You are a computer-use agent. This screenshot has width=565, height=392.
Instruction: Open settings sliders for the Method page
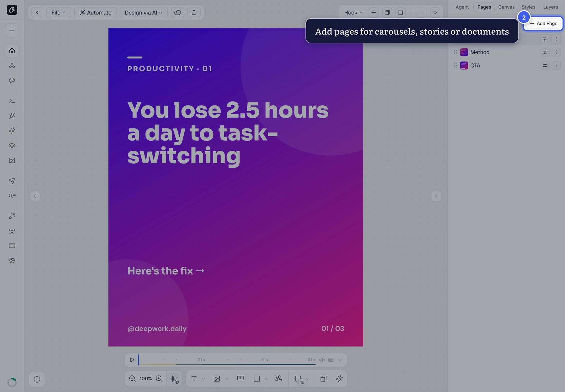[x=545, y=52]
